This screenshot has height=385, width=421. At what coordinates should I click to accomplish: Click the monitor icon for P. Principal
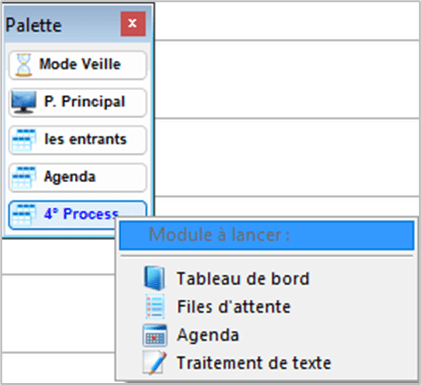click(24, 102)
